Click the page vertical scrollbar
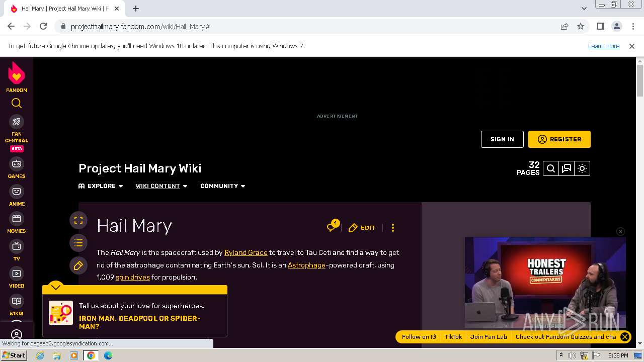The width and height of the screenshot is (644, 362). pyautogui.click(x=640, y=80)
